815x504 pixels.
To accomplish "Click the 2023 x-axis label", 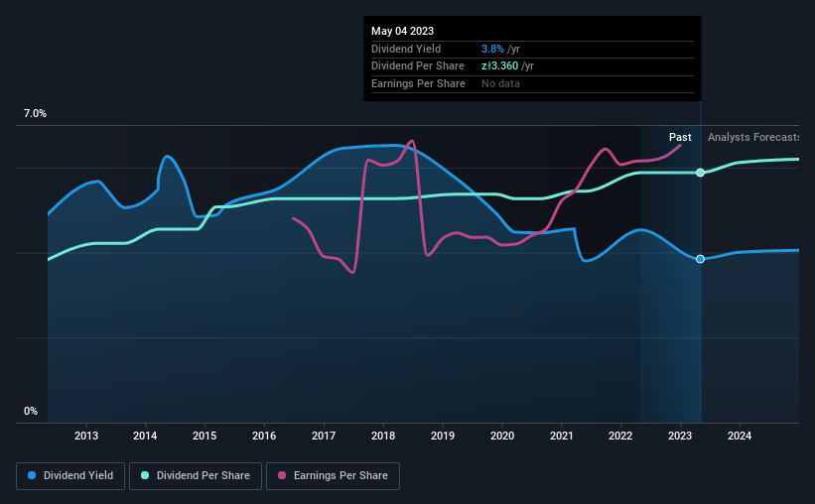I will pyautogui.click(x=680, y=436).
